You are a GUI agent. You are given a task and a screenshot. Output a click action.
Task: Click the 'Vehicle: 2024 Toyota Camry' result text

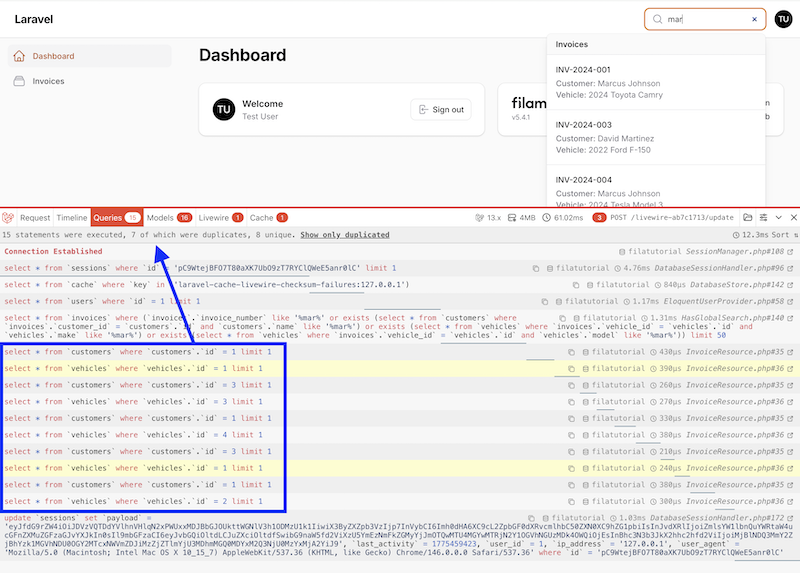609,95
